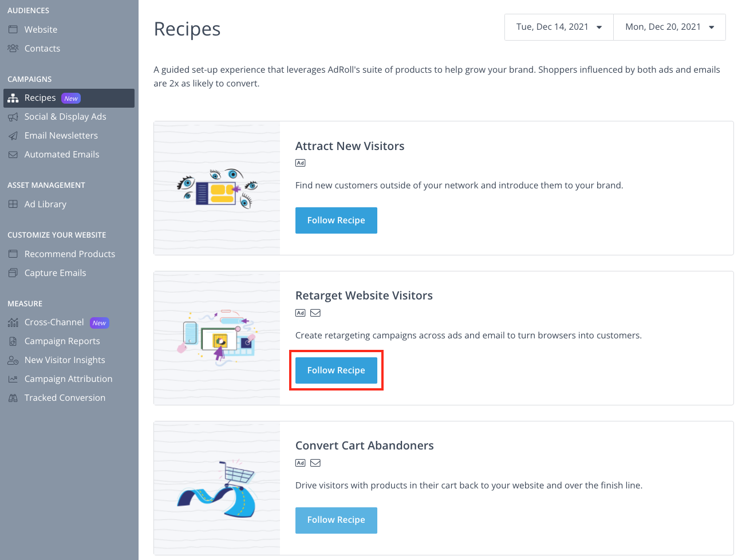
Task: Click the Convert Cart Abandoners title
Action: pos(365,445)
